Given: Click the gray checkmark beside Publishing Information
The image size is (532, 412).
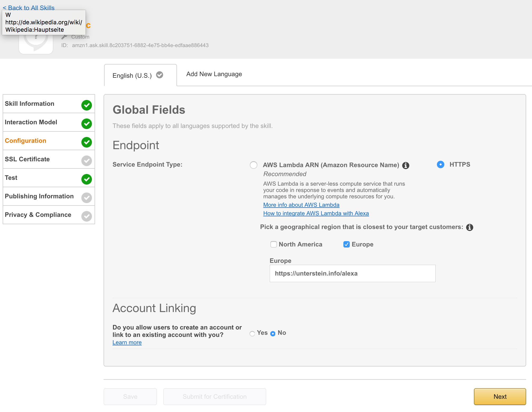Looking at the screenshot, I should click(x=87, y=198).
